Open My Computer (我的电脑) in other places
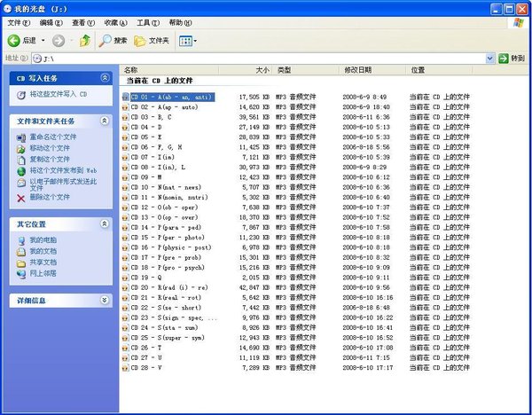The height and width of the screenshot is (415, 532). pos(41,240)
